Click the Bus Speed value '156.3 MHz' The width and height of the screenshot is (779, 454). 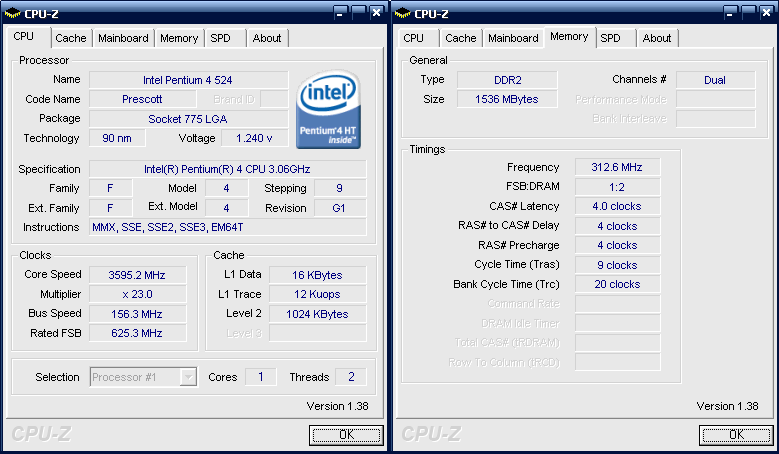click(138, 314)
